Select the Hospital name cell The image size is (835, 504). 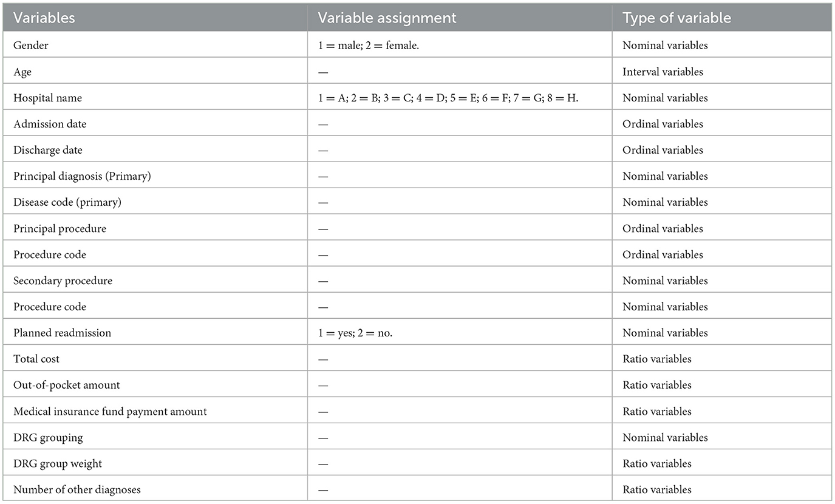click(x=47, y=98)
